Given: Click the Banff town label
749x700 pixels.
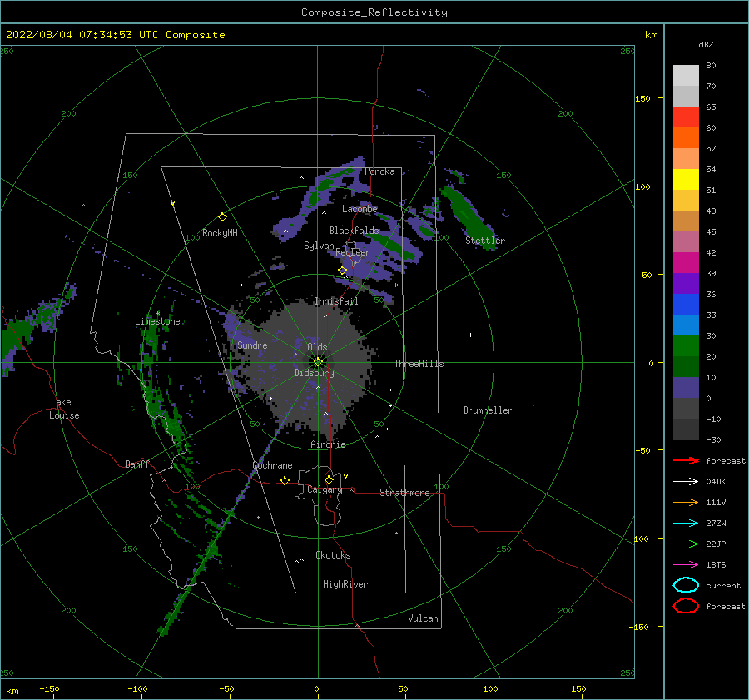Looking at the screenshot, I should click(137, 464).
